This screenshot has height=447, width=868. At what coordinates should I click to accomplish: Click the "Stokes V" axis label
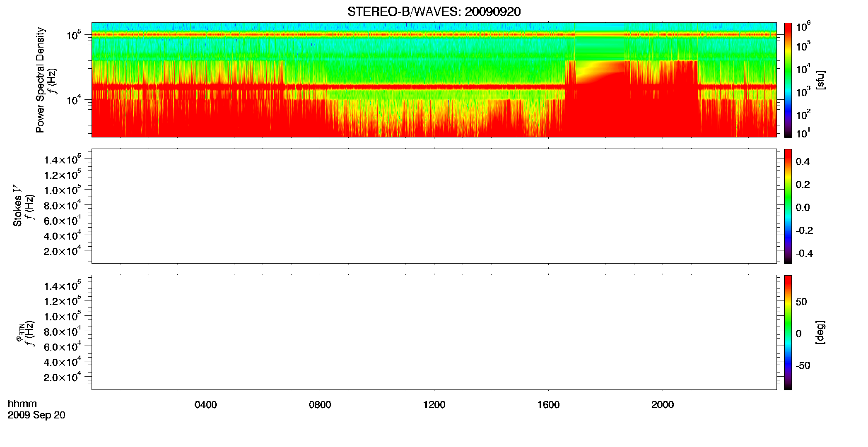18,206
